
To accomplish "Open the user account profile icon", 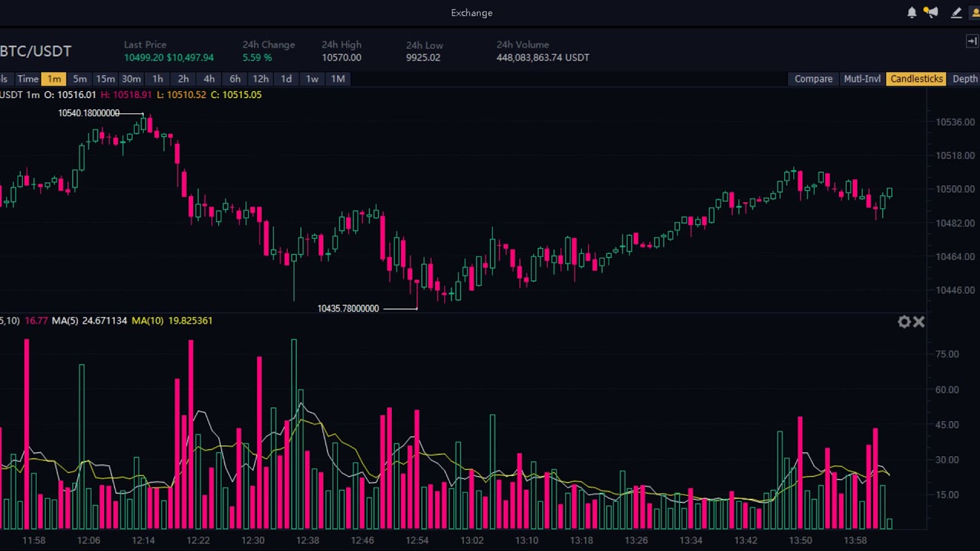I will pos(975,13).
